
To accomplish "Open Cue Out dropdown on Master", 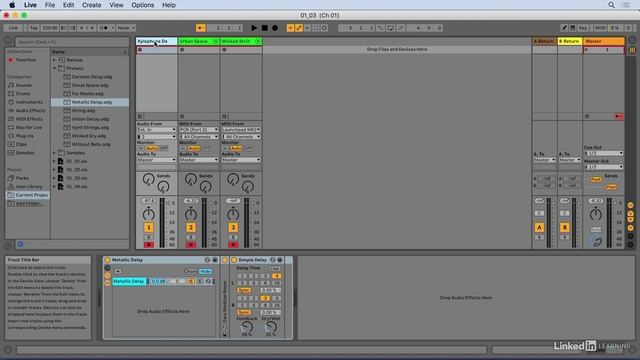I will coord(603,153).
